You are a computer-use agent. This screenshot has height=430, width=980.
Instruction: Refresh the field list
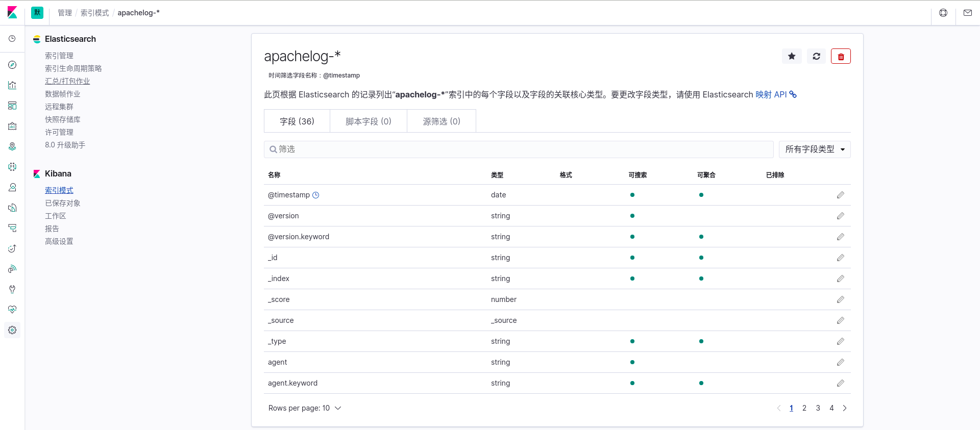click(x=816, y=56)
